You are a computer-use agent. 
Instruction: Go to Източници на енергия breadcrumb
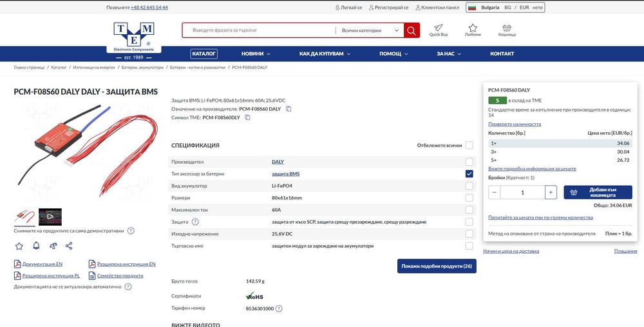click(94, 67)
